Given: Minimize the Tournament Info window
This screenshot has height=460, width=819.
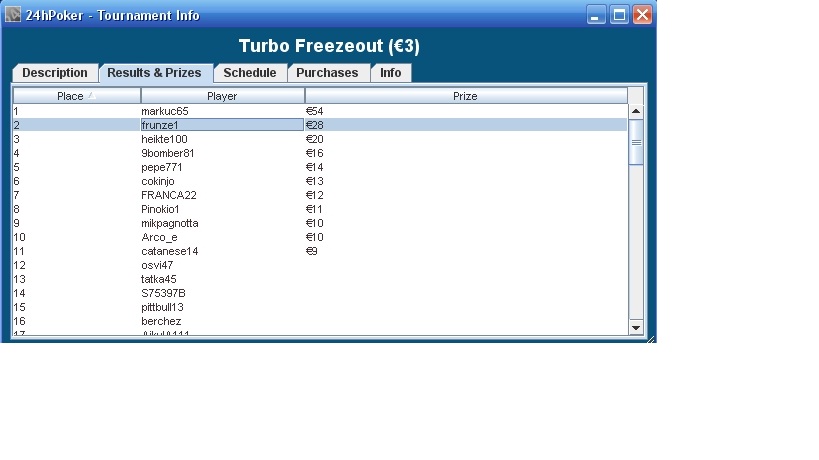Looking at the screenshot, I should coord(595,15).
